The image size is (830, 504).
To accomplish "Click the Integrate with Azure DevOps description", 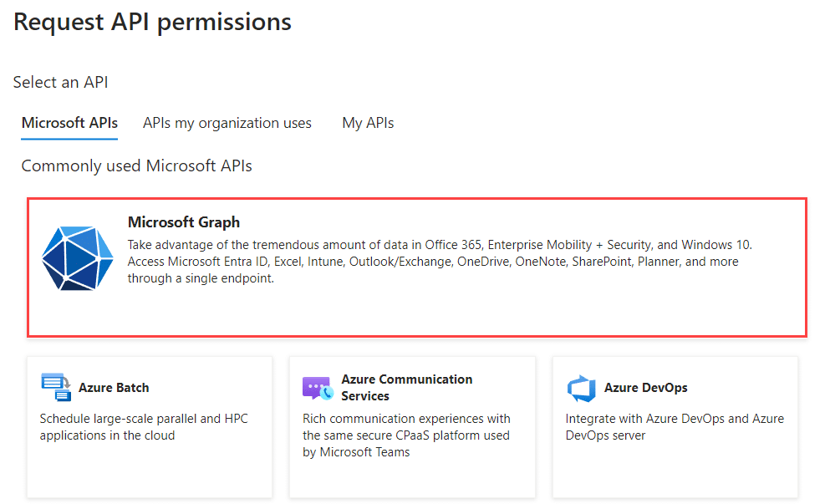I will (x=675, y=427).
